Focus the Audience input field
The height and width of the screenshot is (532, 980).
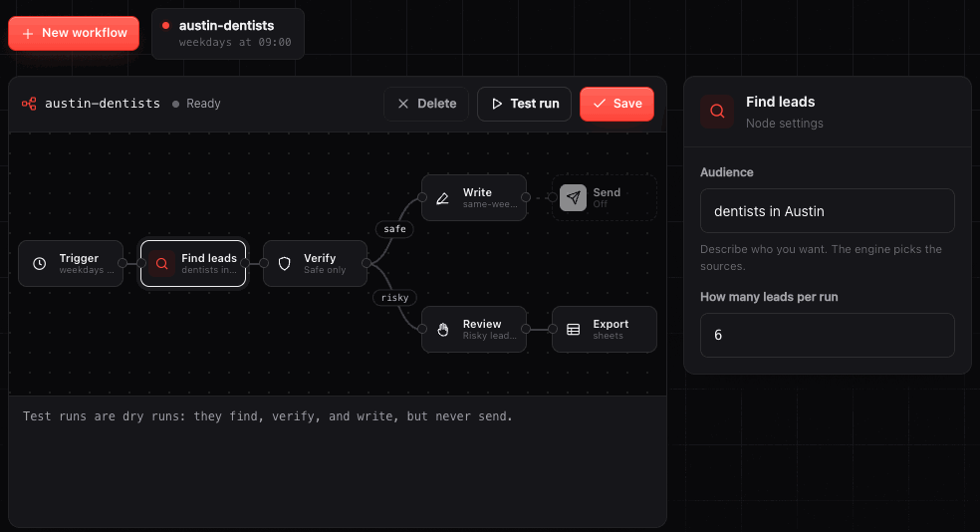pyautogui.click(x=828, y=211)
